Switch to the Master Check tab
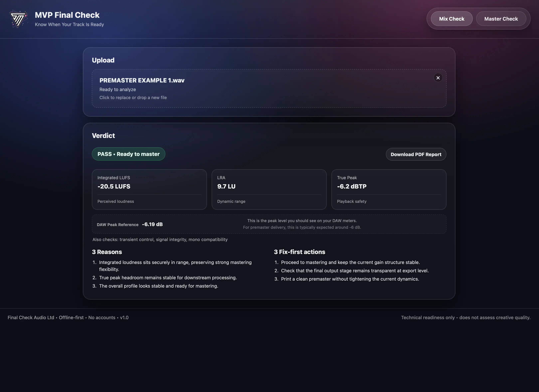539x392 pixels. click(501, 19)
